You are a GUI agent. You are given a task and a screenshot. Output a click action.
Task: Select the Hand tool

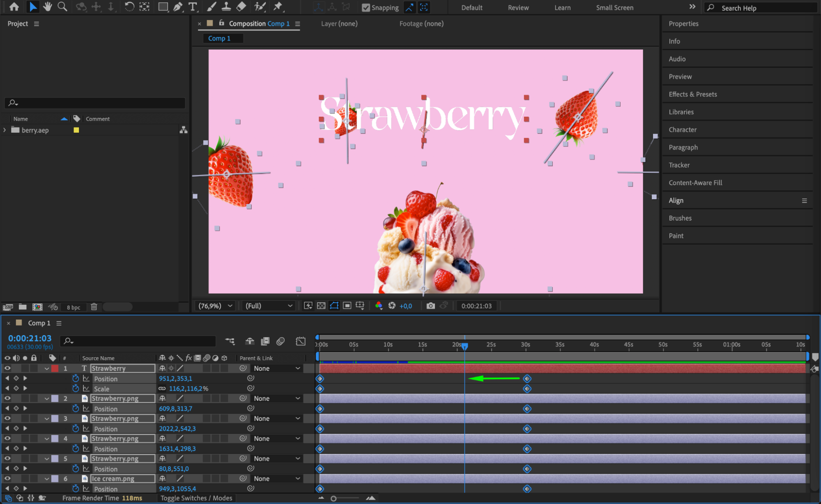coord(48,7)
